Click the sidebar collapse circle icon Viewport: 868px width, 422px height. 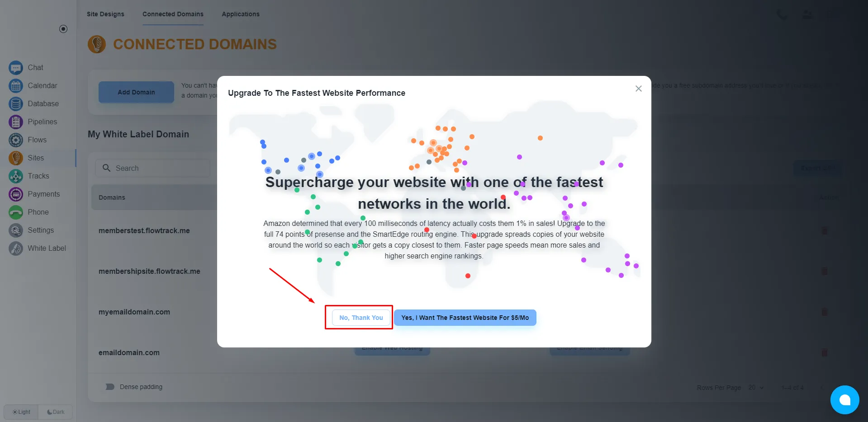pos(63,29)
